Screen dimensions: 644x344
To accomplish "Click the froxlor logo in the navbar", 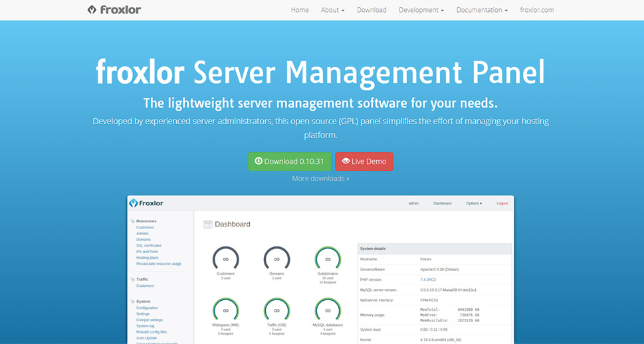I will (114, 10).
